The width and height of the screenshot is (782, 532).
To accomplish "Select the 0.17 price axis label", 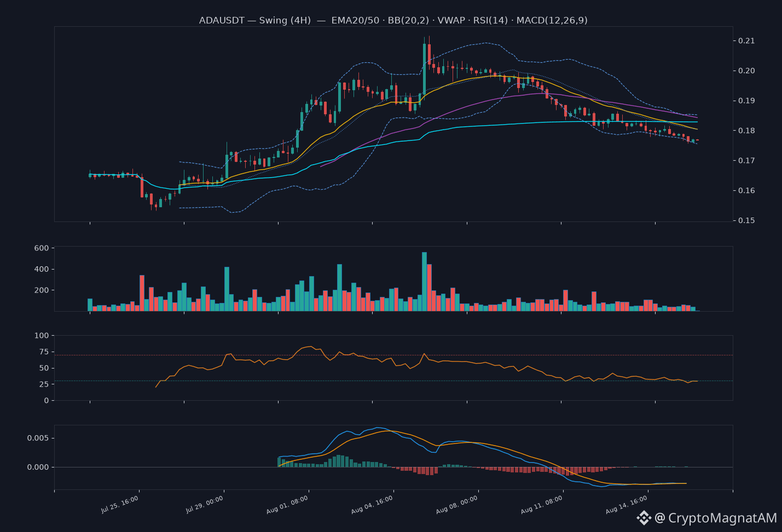I will [x=746, y=161].
